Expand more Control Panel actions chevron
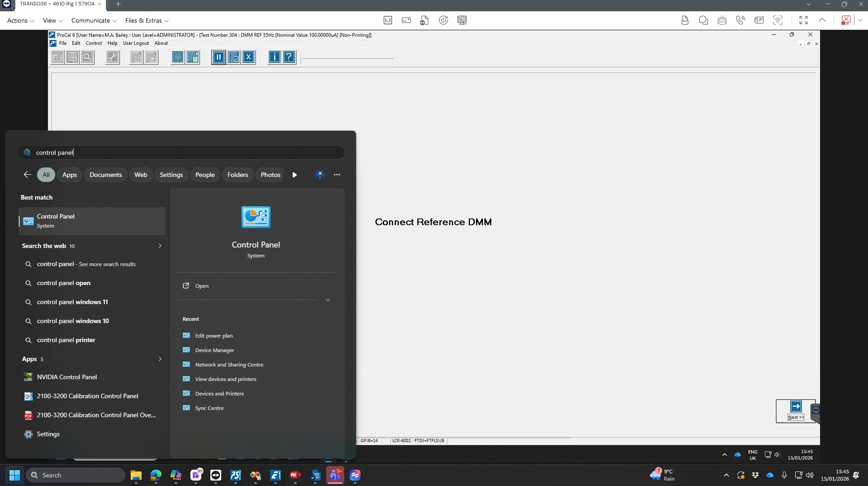The image size is (868, 486). click(328, 300)
